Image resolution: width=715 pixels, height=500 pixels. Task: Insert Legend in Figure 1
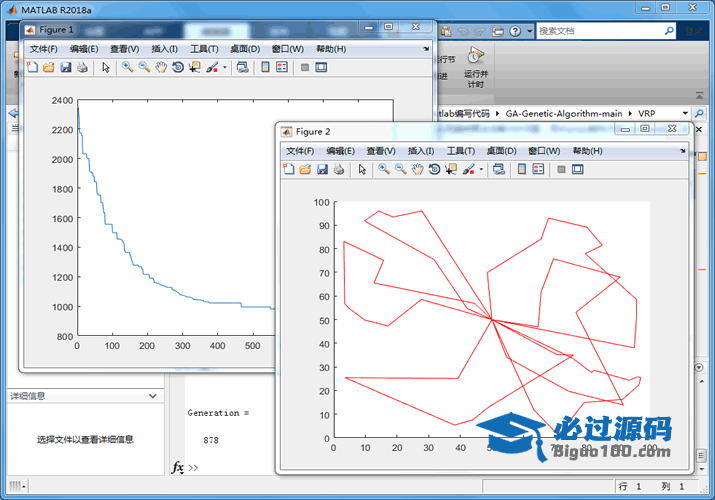pos(282,67)
